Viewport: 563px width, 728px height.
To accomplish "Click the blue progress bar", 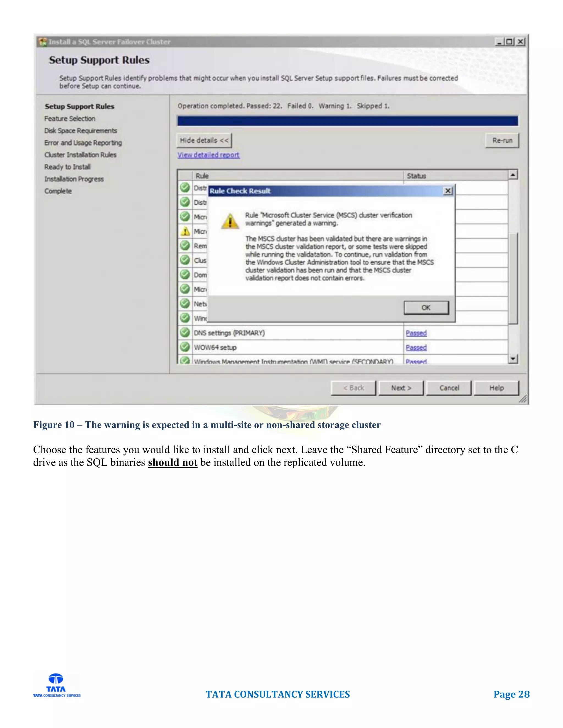I will click(x=348, y=121).
